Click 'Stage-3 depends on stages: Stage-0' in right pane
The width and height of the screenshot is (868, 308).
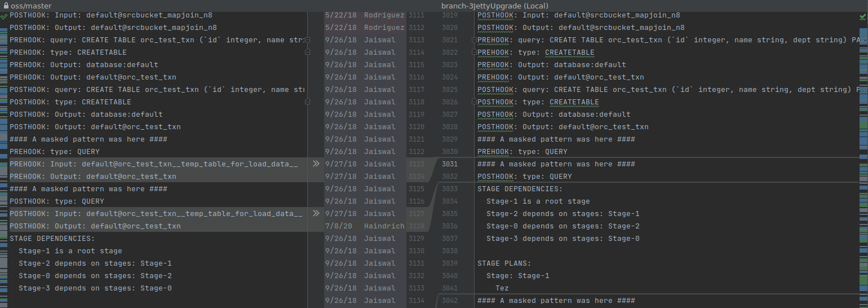[x=563, y=239]
